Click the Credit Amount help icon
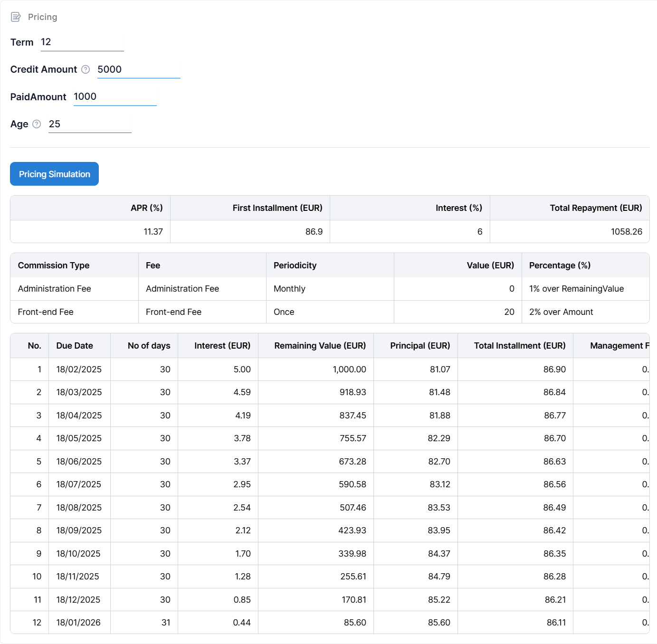 click(86, 69)
